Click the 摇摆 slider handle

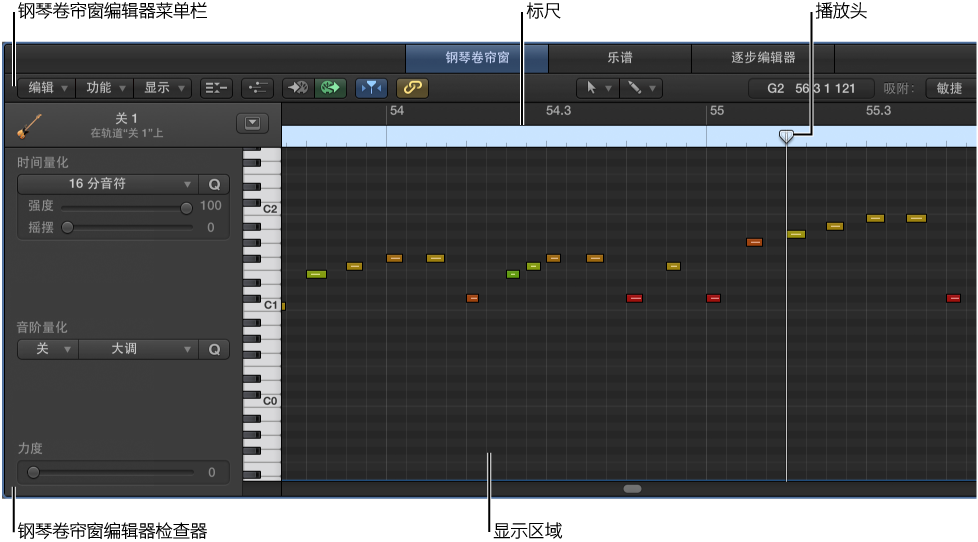pyautogui.click(x=67, y=228)
